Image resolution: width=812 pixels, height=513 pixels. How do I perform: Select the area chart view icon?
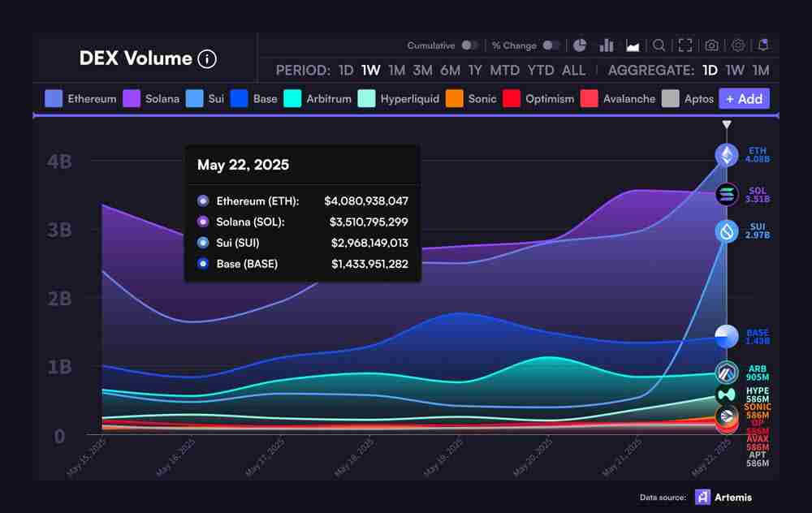[x=633, y=45]
